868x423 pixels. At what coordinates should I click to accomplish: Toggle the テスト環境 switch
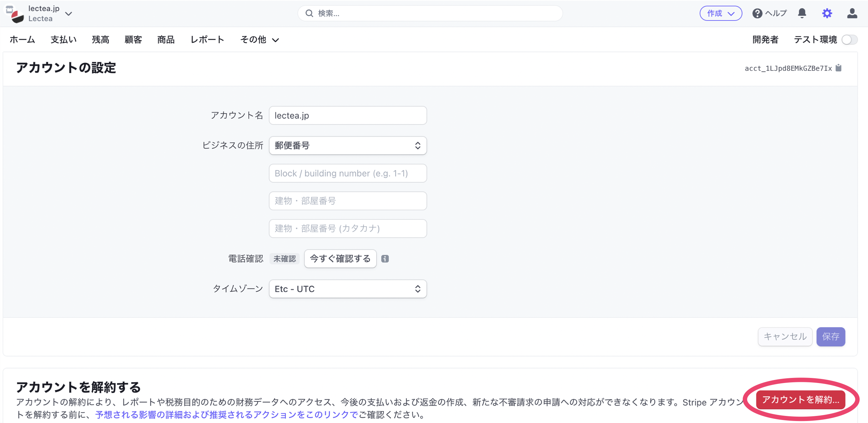click(849, 40)
